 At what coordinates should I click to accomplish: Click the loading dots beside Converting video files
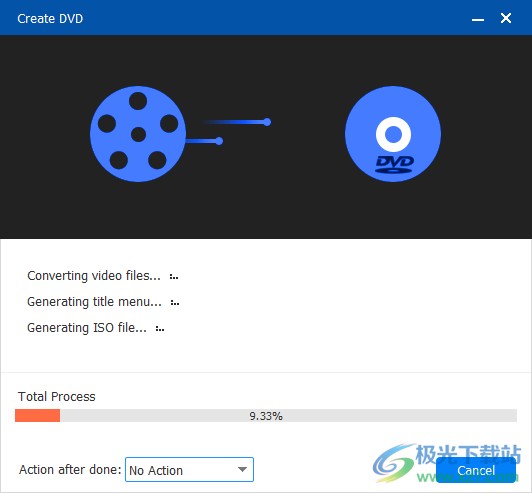[174, 277]
